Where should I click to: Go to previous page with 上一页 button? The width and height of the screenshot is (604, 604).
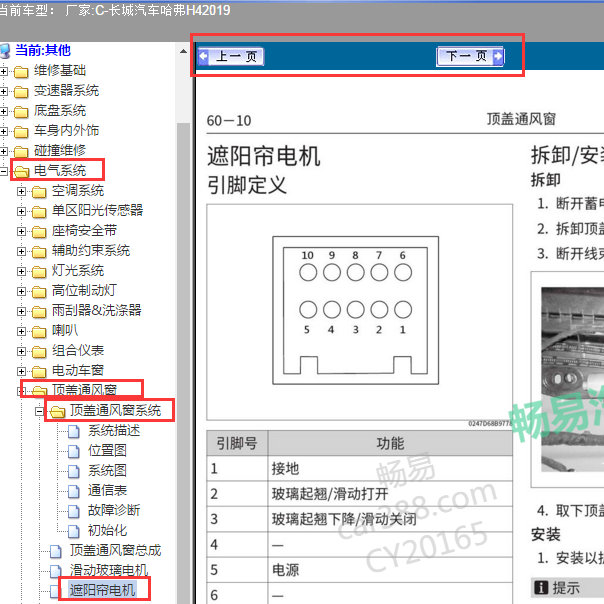pos(231,57)
